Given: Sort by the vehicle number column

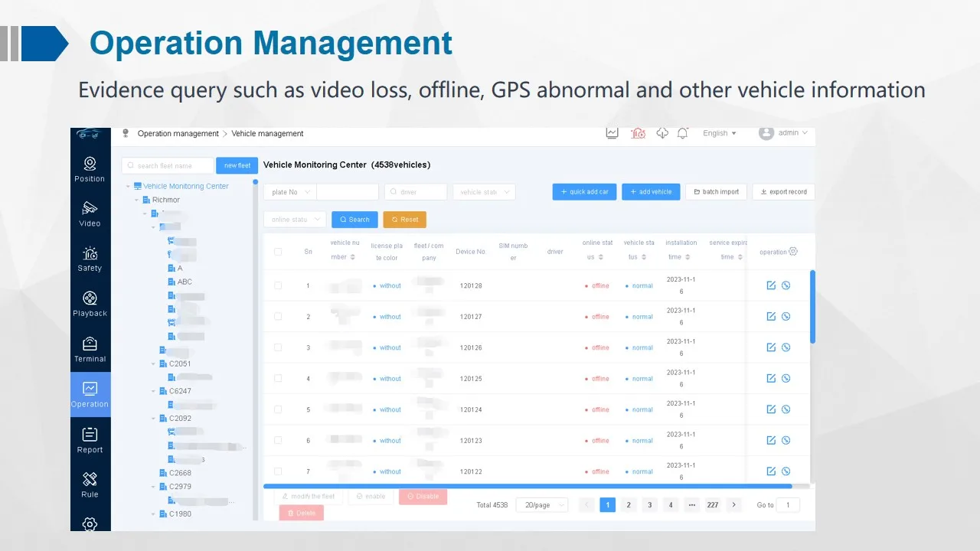Looking at the screenshot, I should 352,257.
